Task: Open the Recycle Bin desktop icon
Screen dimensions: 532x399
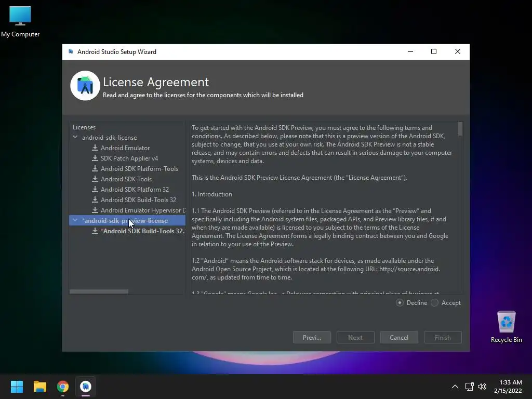Action: tap(506, 327)
